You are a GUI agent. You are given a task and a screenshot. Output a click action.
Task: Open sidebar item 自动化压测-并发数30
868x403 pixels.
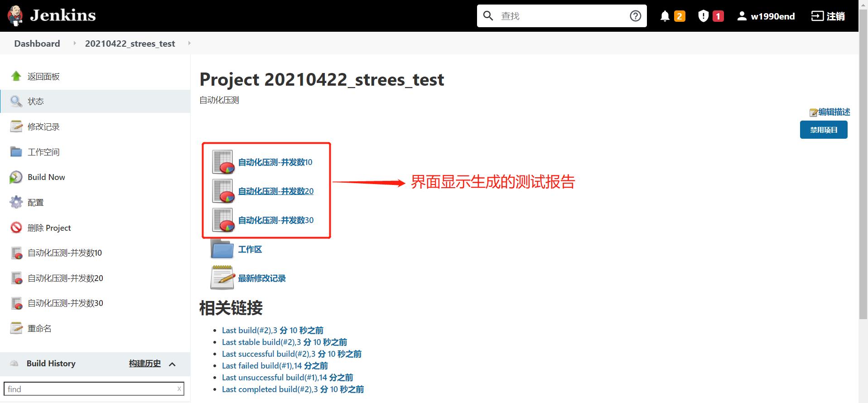click(65, 303)
